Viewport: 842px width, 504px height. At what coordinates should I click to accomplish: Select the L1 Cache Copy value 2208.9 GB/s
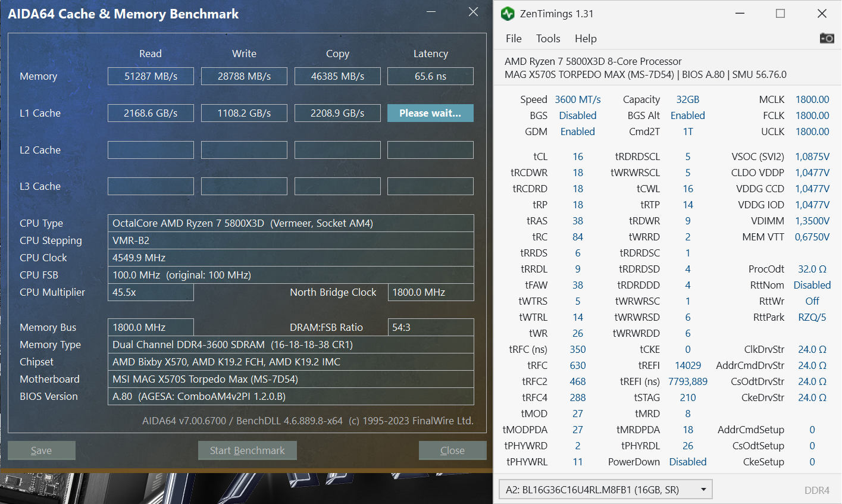click(x=337, y=113)
